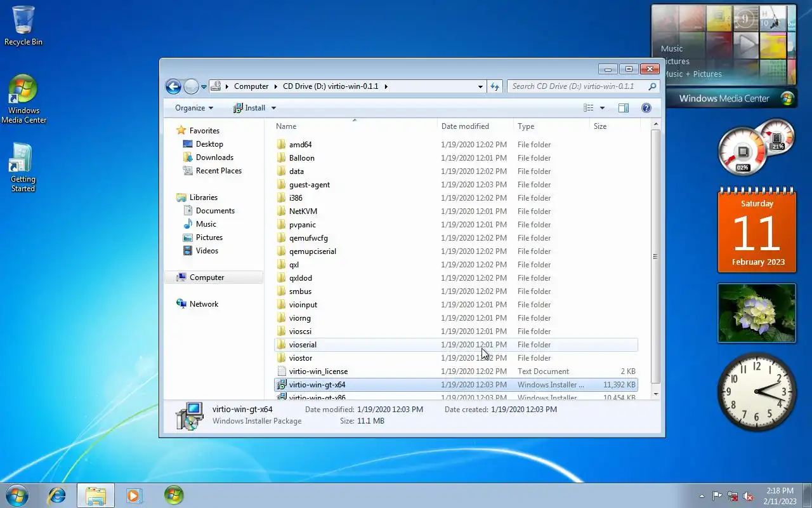Show hidden tray icons arrow

702,496
